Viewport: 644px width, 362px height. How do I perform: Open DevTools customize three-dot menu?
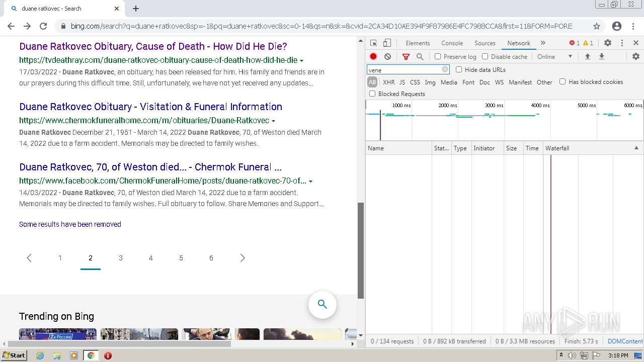pos(622,43)
